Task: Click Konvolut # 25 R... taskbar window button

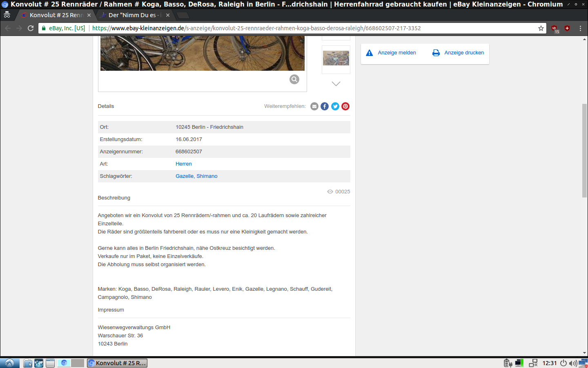Action: 117,363
